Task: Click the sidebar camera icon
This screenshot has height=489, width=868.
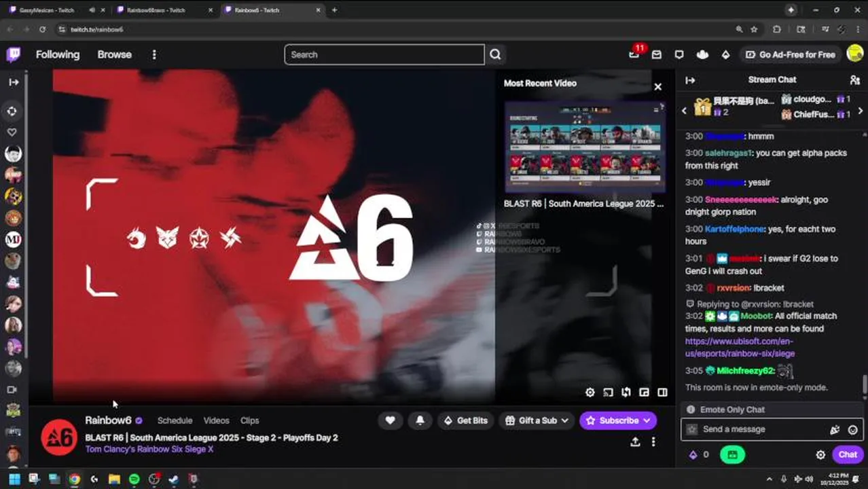Action: tap(12, 390)
